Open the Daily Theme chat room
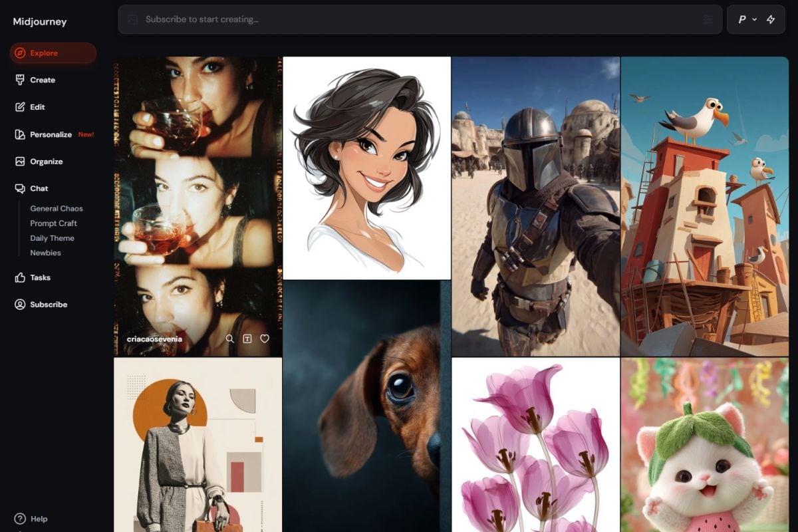This screenshot has height=532, width=798. click(x=52, y=238)
